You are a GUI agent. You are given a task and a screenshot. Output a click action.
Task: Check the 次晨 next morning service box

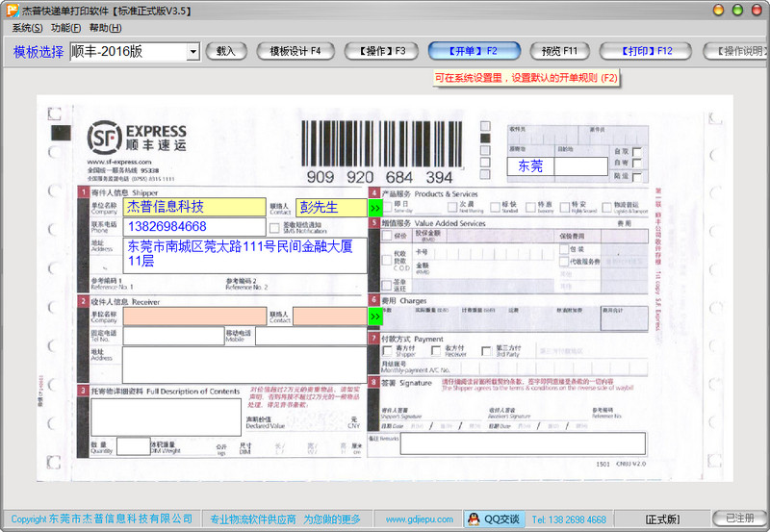[452, 207]
